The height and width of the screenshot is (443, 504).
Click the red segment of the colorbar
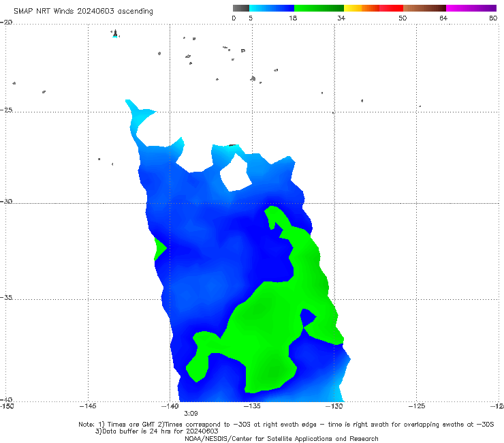click(391, 8)
